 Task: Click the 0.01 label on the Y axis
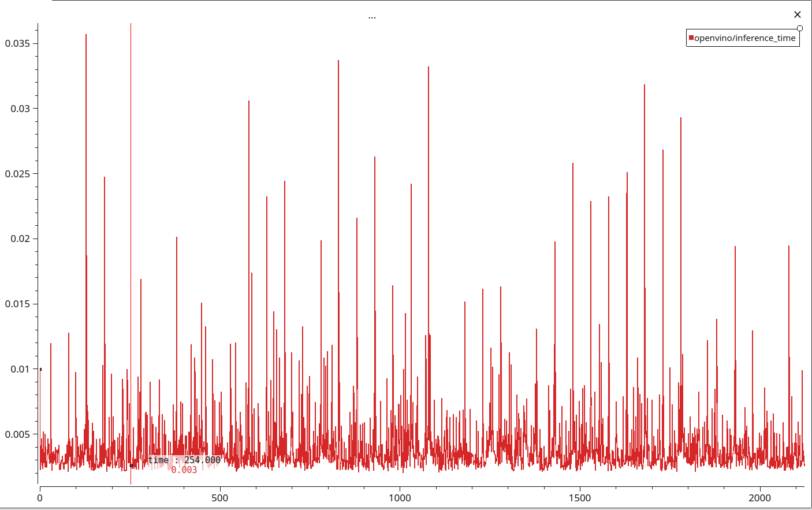[20, 369]
